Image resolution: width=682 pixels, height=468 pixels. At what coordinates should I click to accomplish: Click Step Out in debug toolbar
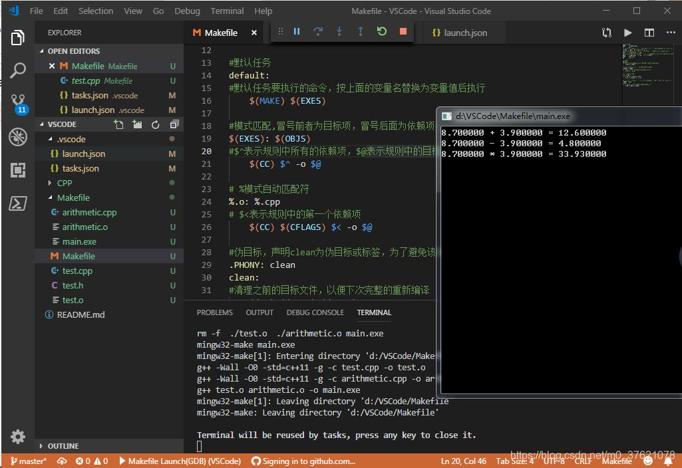tap(360, 31)
